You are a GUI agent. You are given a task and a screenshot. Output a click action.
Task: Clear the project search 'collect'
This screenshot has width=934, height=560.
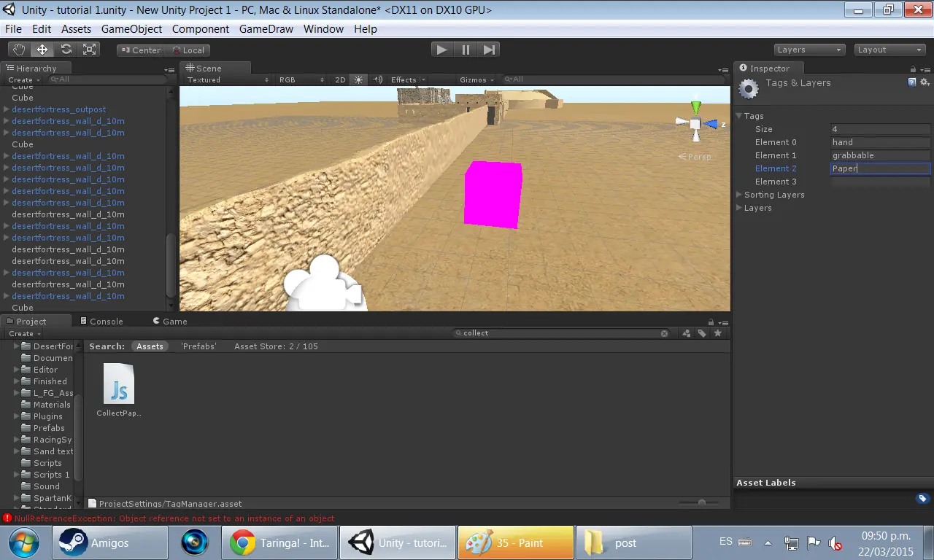point(664,333)
